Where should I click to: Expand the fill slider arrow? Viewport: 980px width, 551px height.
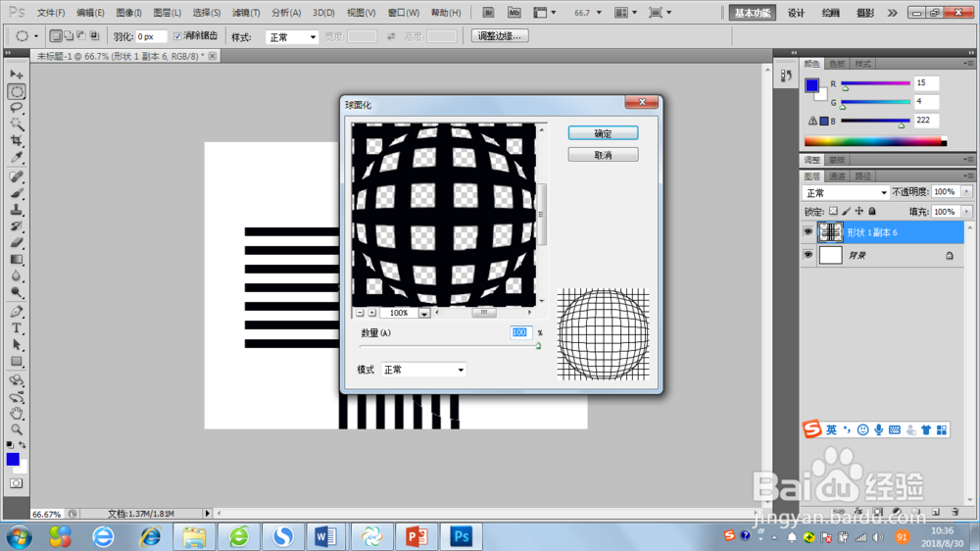pos(967,212)
